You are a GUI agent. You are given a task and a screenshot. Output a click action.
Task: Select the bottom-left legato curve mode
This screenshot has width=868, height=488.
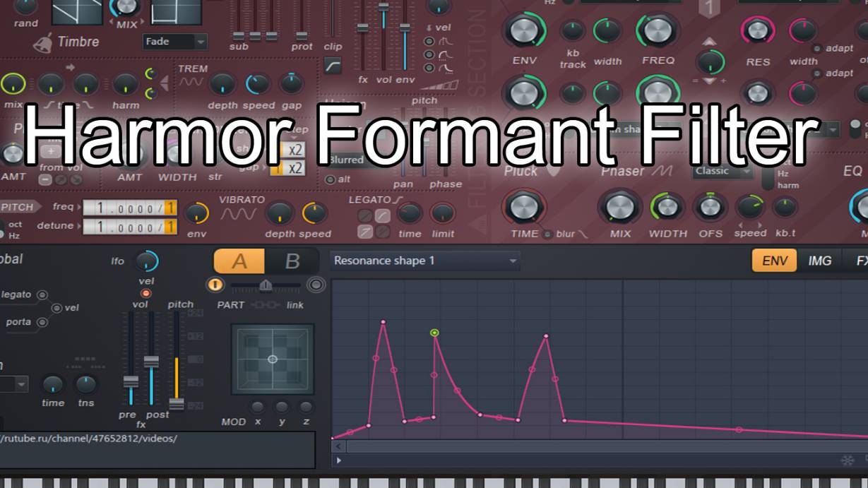(364, 232)
